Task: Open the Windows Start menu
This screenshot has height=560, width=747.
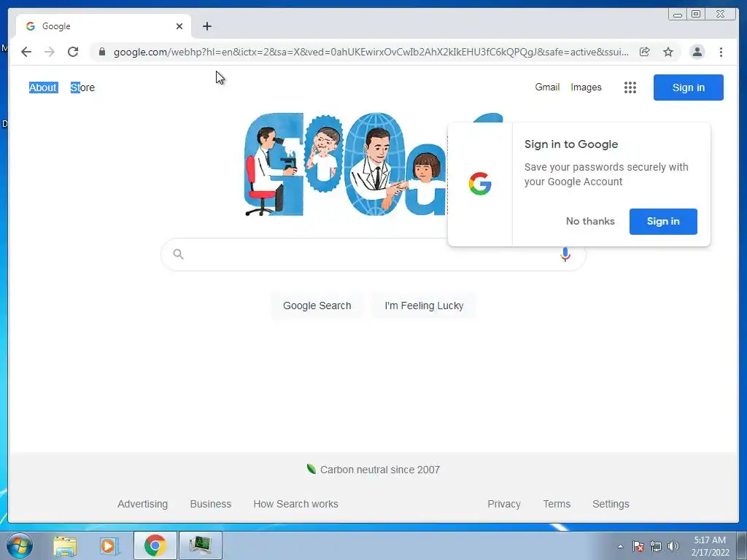Action: click(19, 545)
